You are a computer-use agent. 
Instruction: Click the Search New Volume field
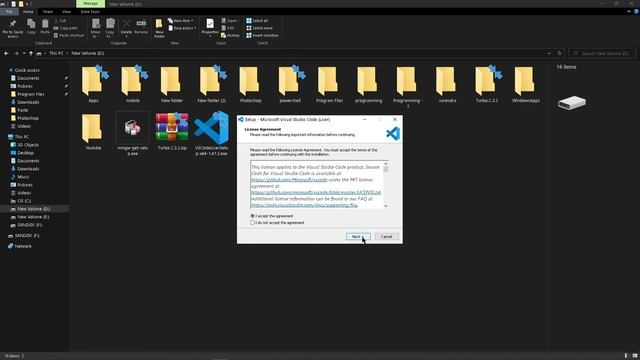(602, 53)
